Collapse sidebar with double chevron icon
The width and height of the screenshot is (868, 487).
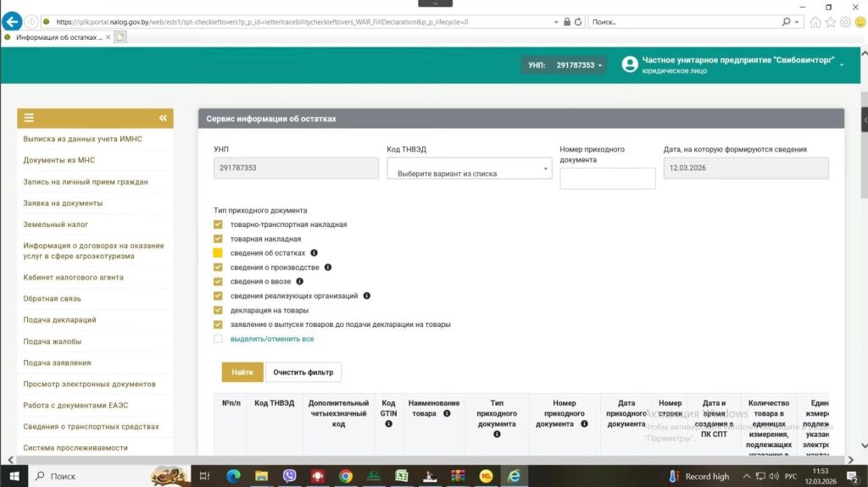(x=163, y=118)
